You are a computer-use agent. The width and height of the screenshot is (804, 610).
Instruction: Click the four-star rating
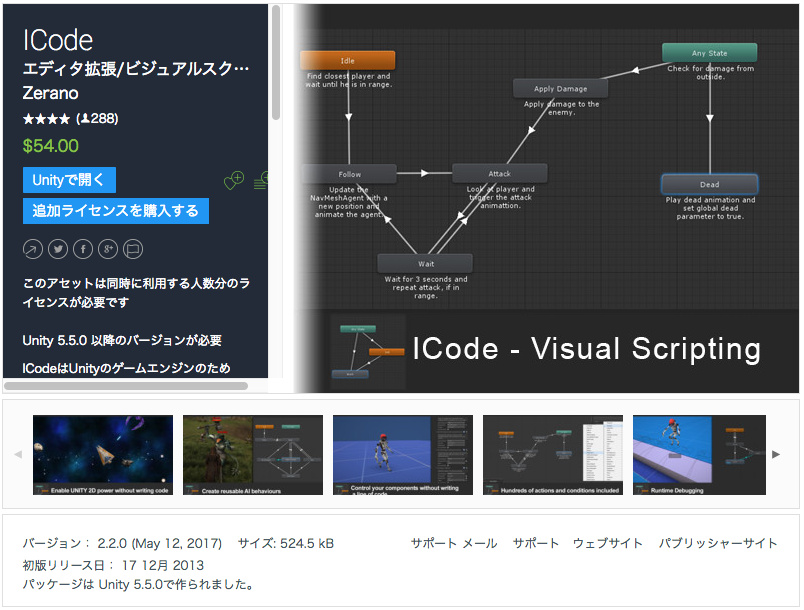46,119
